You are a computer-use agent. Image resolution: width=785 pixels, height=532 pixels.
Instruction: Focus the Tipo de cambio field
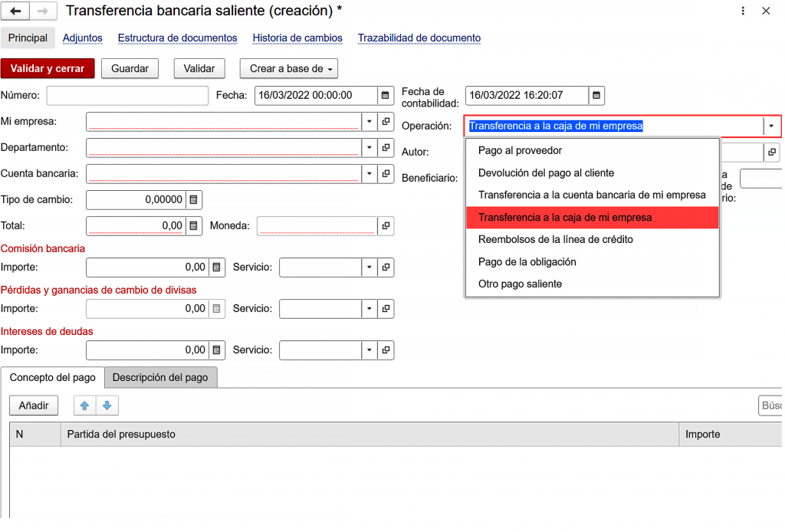(136, 199)
